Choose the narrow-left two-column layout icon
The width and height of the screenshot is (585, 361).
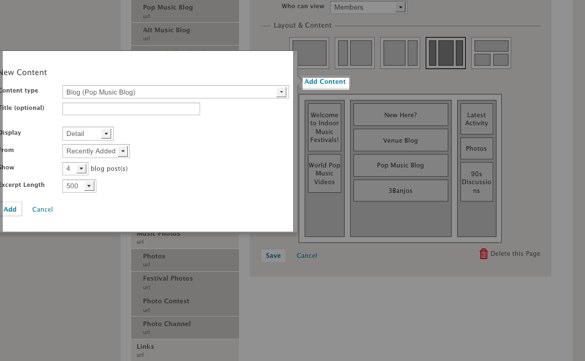[x=354, y=53]
